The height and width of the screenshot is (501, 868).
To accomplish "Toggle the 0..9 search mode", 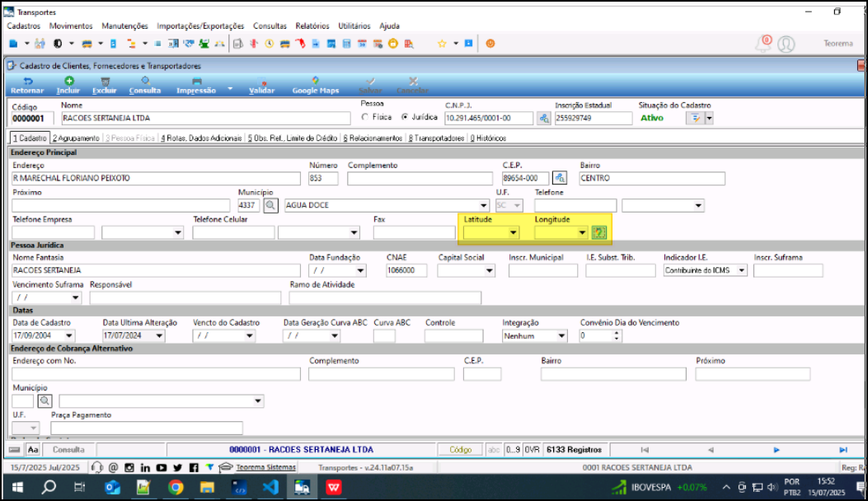I will click(x=513, y=450).
